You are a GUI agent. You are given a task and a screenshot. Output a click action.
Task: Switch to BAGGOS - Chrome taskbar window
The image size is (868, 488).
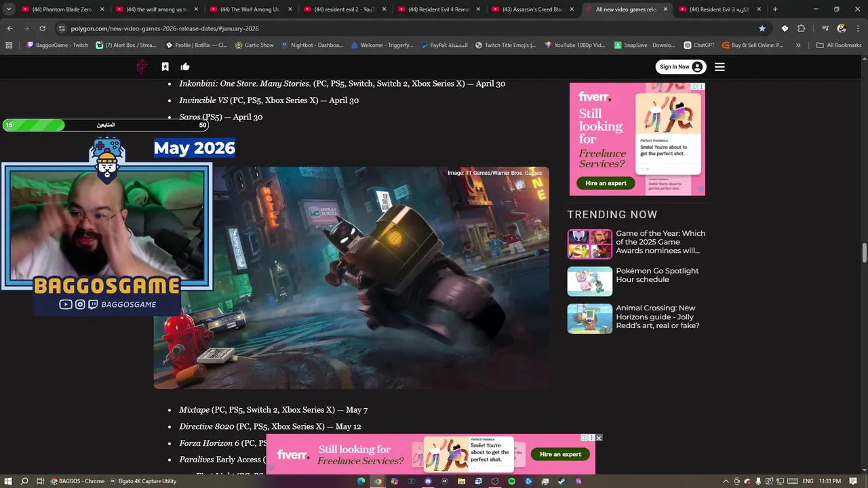[x=77, y=481]
